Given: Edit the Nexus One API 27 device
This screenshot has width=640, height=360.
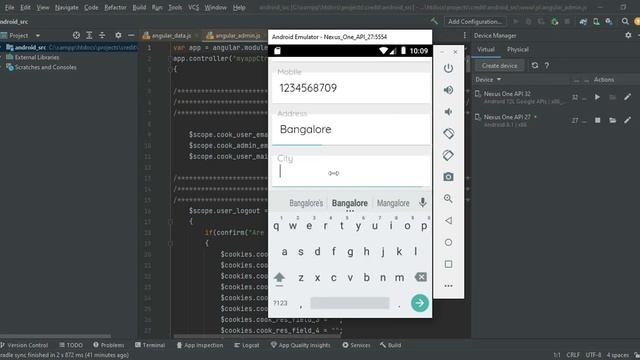Looking at the screenshot, I should (x=627, y=120).
